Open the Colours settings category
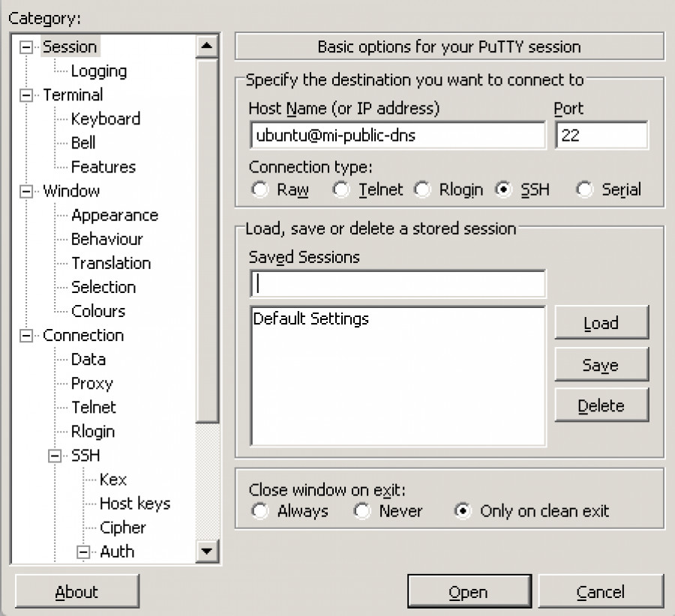Image resolution: width=675 pixels, height=616 pixels. (x=98, y=311)
